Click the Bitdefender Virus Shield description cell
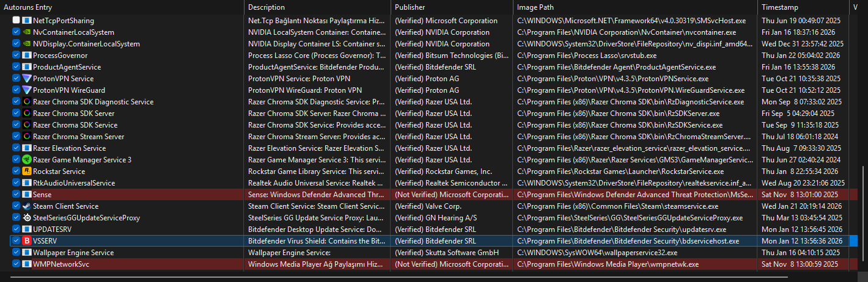 tap(317, 241)
